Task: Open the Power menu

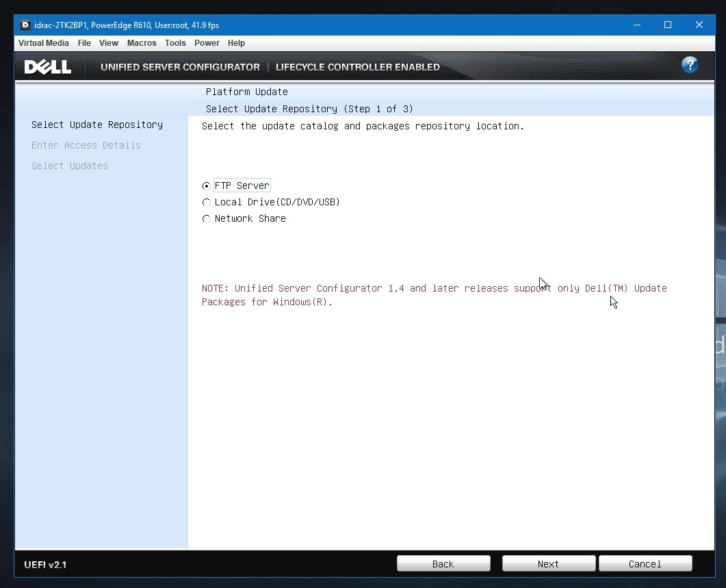Action: [207, 43]
